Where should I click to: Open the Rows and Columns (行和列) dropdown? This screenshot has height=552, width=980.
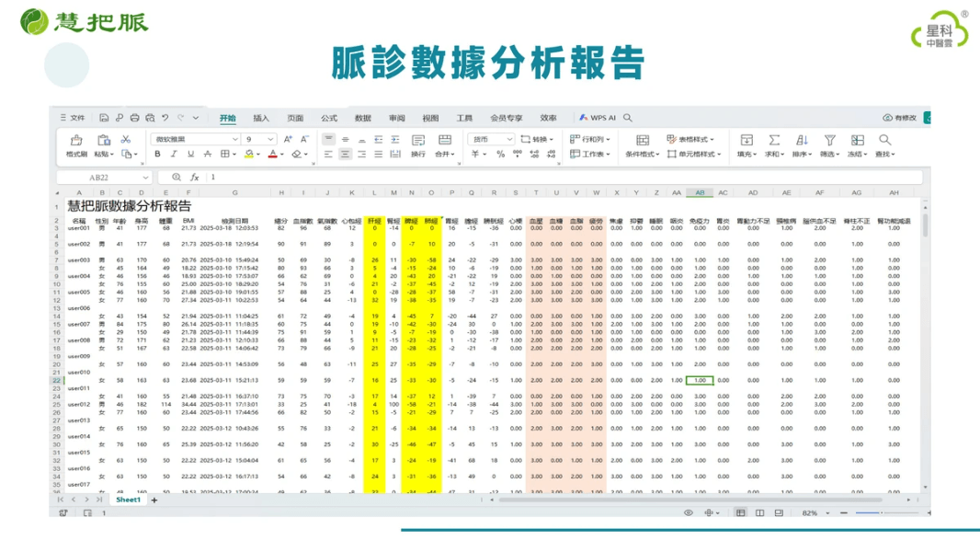589,140
